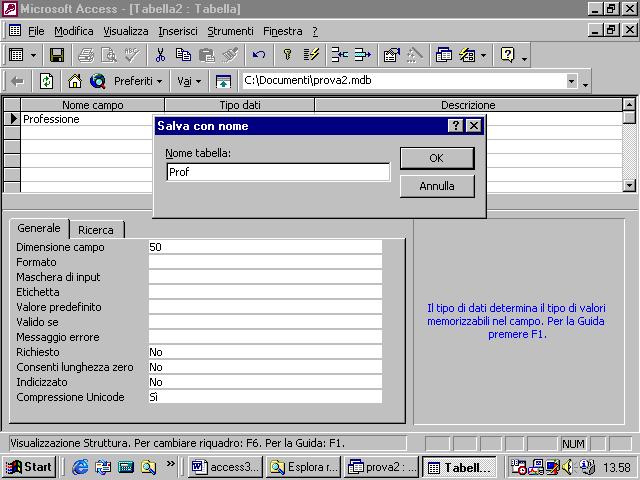This screenshot has width=640, height=480.
Task: Click the Build wand icon
Action: [x=415, y=55]
